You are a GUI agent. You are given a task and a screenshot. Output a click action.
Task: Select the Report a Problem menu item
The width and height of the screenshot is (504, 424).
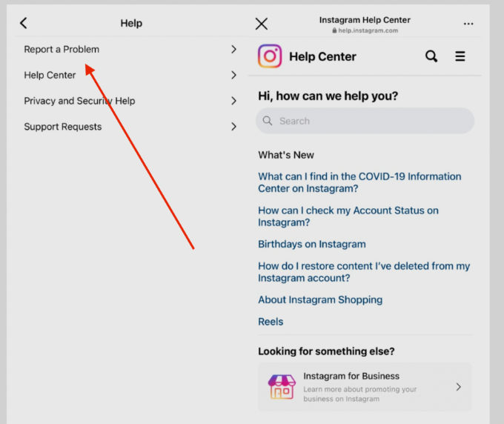click(130, 49)
